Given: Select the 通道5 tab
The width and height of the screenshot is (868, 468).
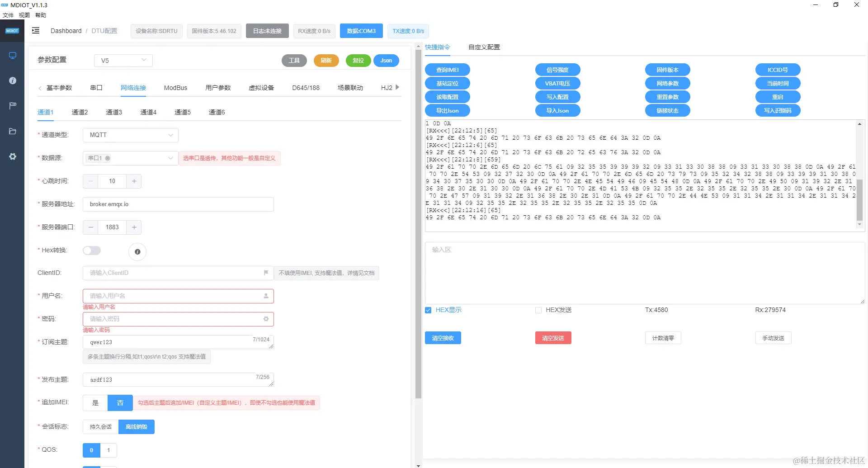Looking at the screenshot, I should coord(183,112).
